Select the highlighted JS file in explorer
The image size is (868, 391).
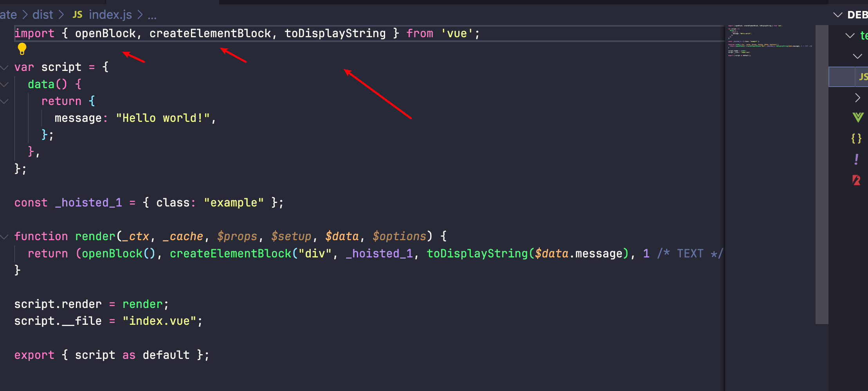coord(861,77)
